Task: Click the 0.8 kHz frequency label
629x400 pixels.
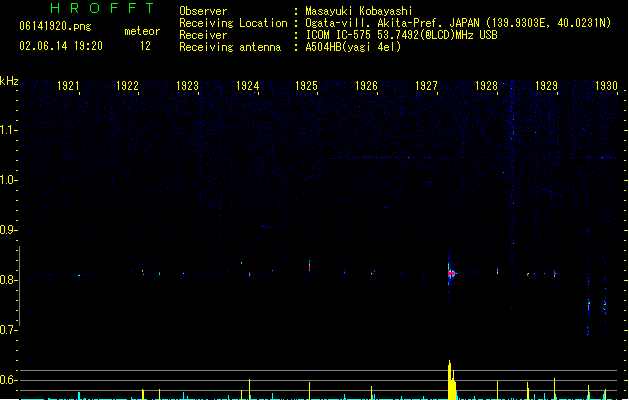Action: point(8,280)
